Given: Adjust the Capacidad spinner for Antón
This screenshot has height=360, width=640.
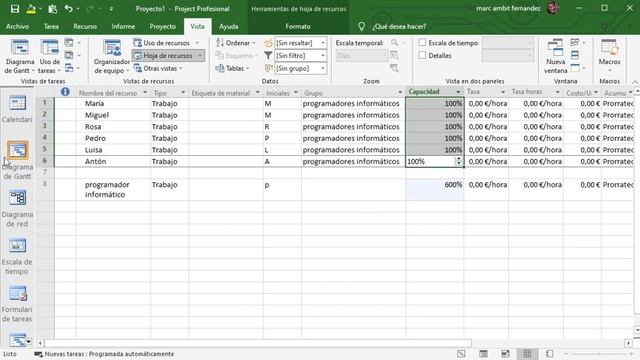Looking at the screenshot, I should pyautogui.click(x=459, y=161).
